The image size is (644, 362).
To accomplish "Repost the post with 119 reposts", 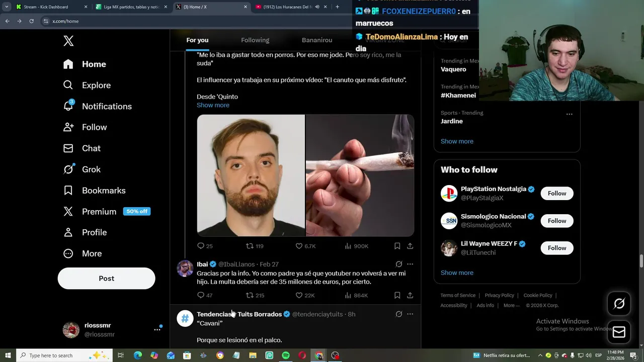I will point(255,246).
